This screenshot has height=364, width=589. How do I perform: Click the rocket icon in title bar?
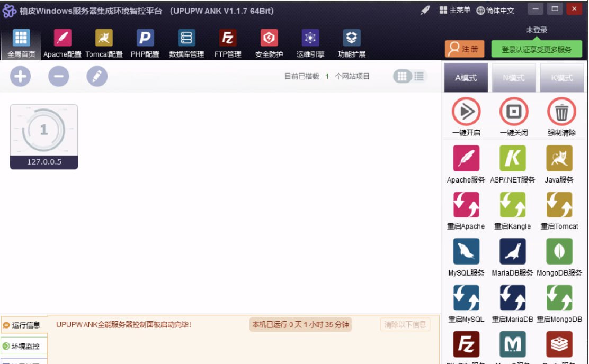[x=425, y=10]
